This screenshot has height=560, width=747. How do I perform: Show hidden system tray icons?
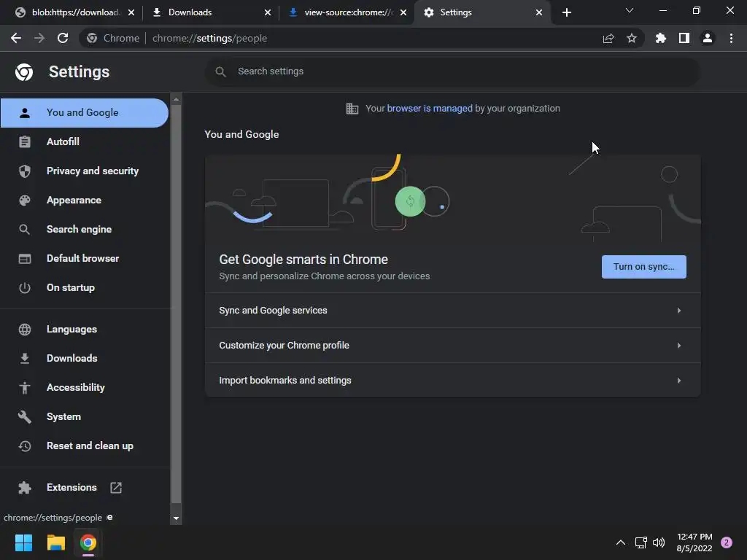point(620,542)
